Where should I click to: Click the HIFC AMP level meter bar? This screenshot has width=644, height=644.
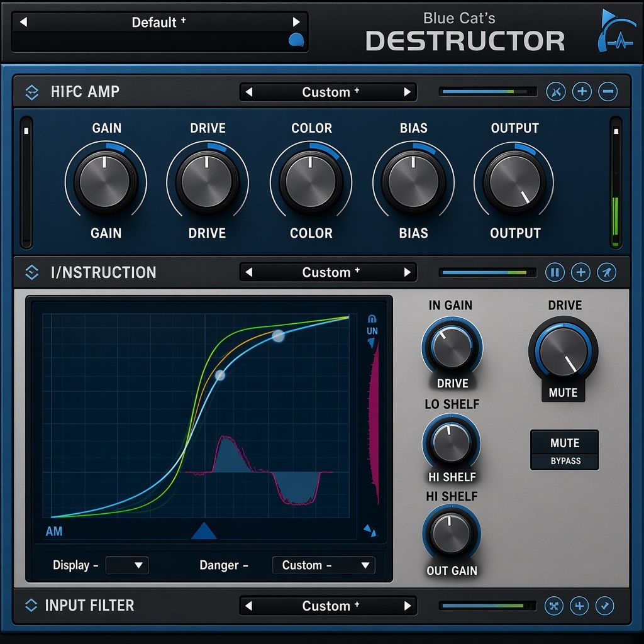[x=488, y=92]
